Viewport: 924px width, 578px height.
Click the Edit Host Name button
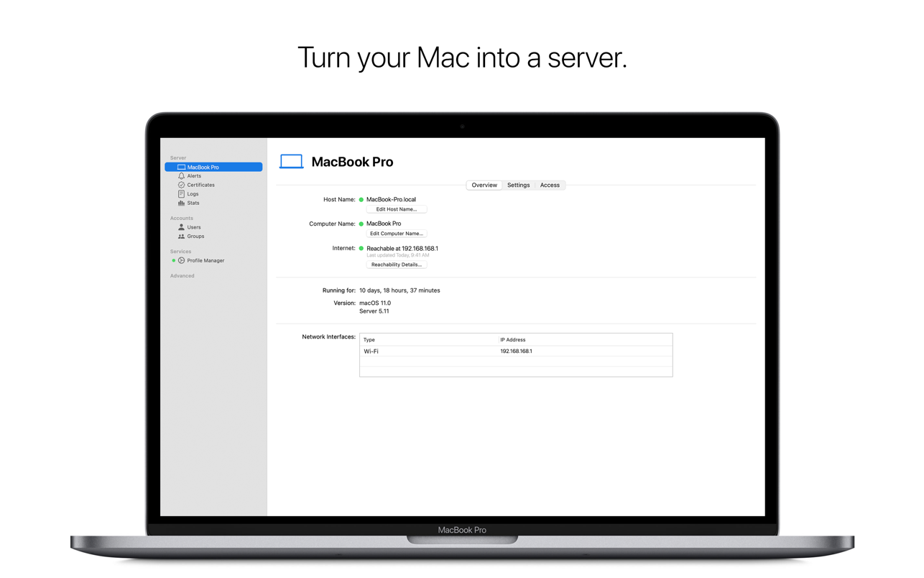[397, 209]
